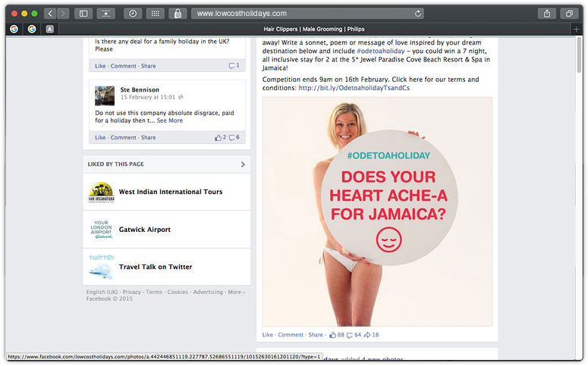Open West Indian International Tours logo
The image size is (588, 366).
[x=101, y=192]
